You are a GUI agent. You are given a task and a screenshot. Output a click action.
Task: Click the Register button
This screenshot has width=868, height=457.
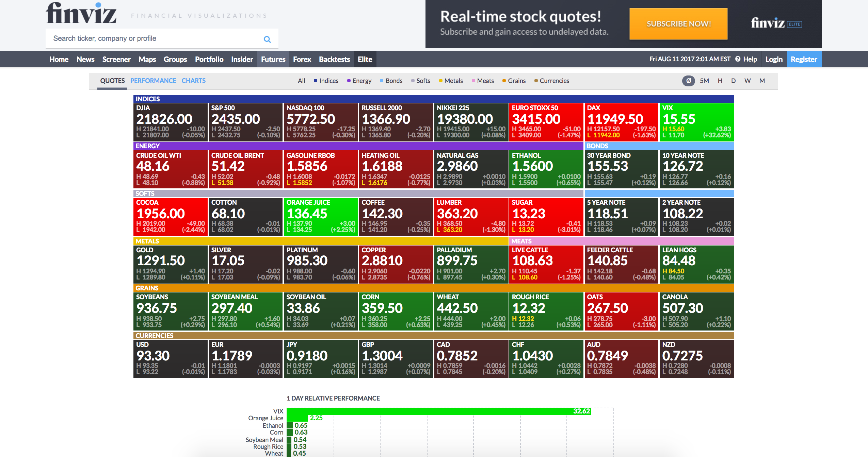804,60
